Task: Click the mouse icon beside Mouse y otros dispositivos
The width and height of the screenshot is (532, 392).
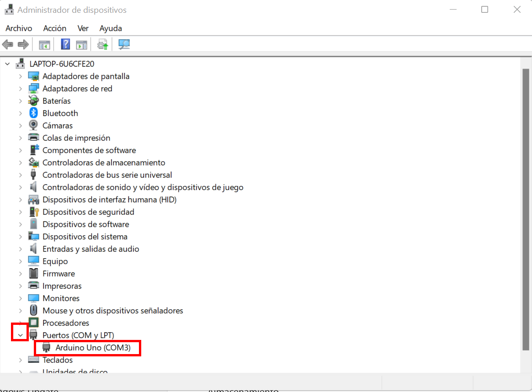Action: (x=33, y=310)
